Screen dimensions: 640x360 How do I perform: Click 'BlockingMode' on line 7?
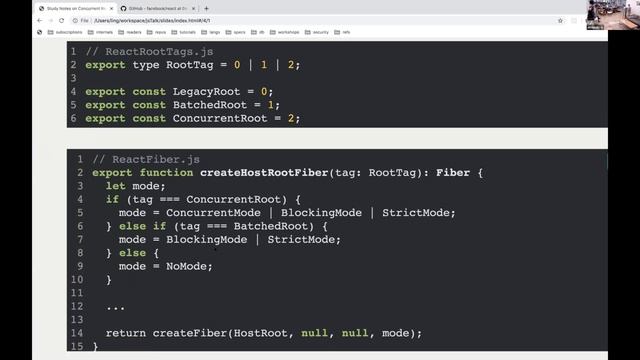[x=207, y=240]
